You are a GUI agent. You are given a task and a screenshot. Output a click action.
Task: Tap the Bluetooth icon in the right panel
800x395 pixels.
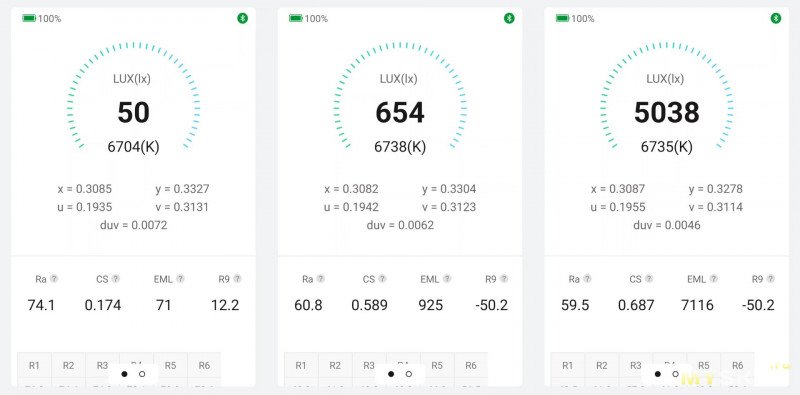pos(776,18)
